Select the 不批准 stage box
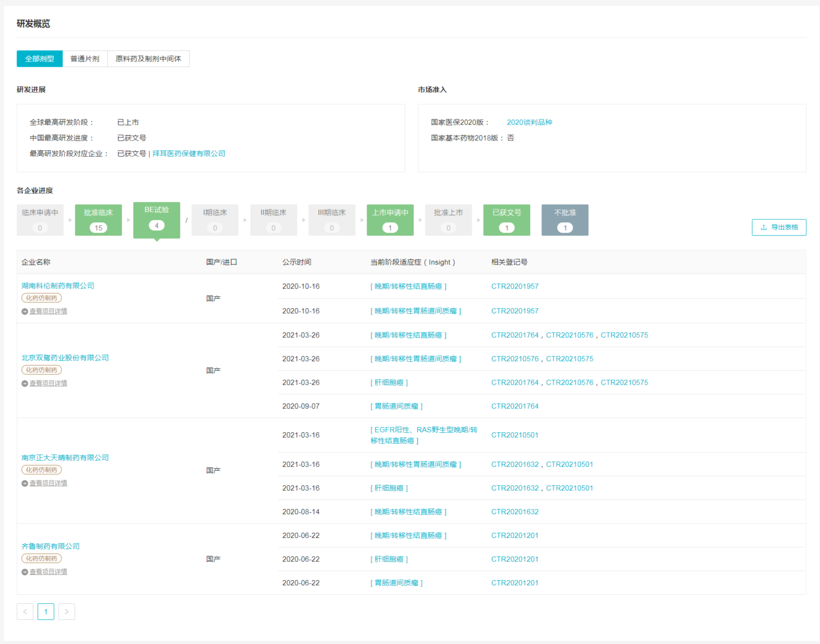Screen dimensions: 820x644 (x=565, y=220)
